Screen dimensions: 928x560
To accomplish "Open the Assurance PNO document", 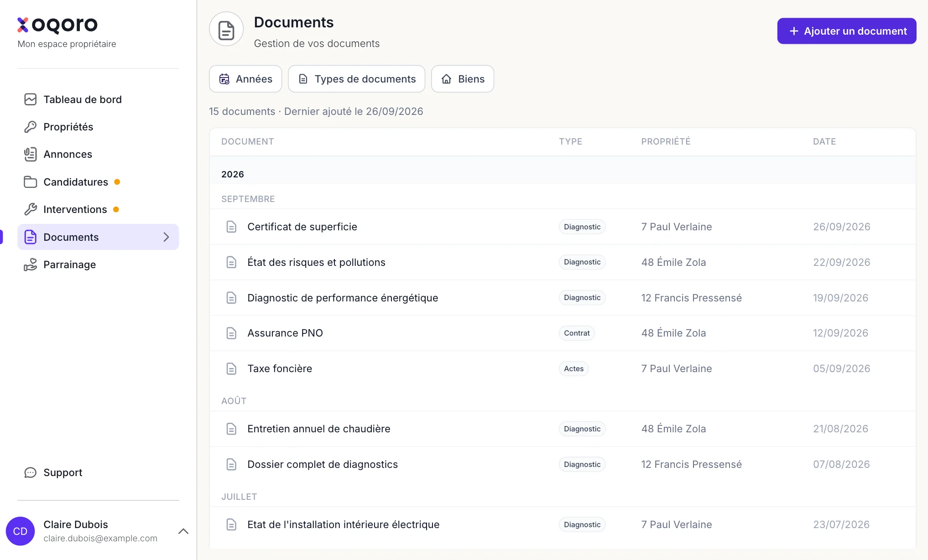I will 285,333.
